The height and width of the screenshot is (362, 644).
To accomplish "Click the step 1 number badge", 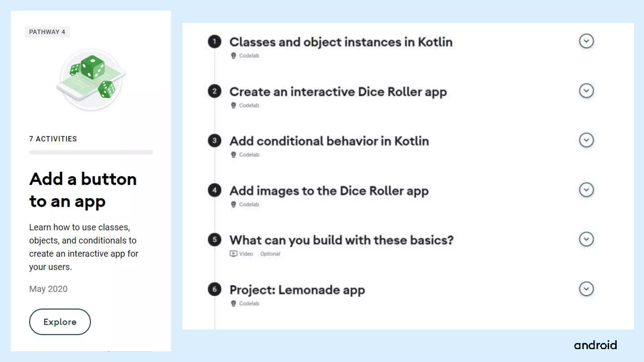I will pyautogui.click(x=214, y=41).
